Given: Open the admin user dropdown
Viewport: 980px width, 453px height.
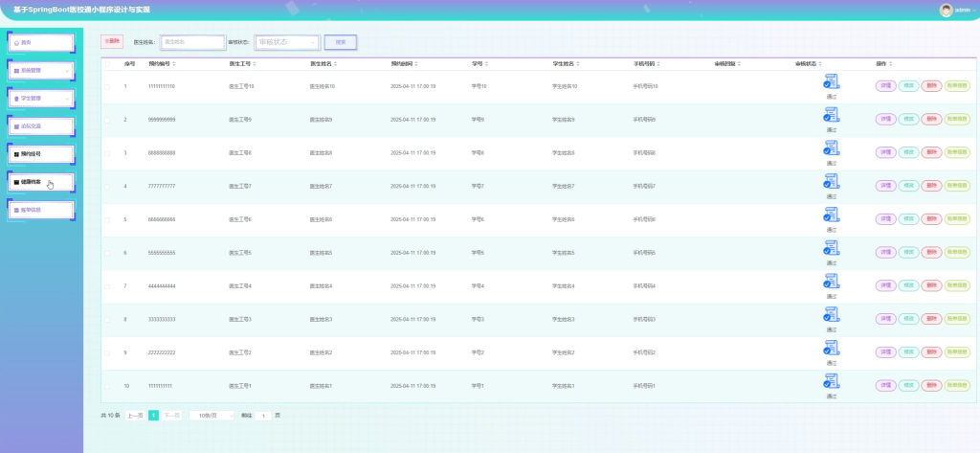Looking at the screenshot, I should pyautogui.click(x=959, y=10).
